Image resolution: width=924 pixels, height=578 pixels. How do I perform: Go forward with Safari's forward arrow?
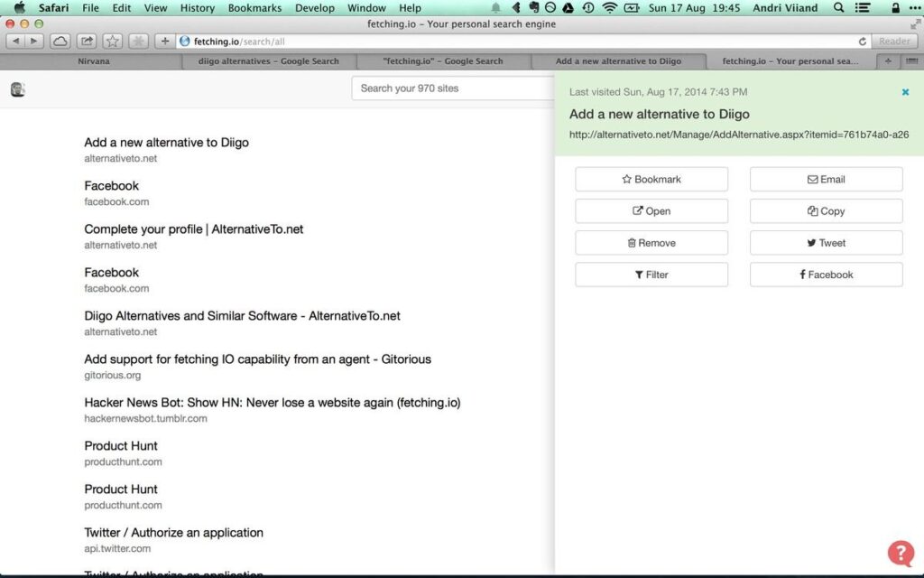tap(33, 41)
